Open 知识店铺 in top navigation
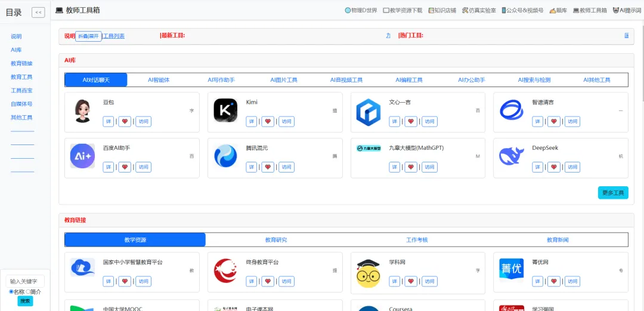Screen dimensions: 644x311 (x=442, y=11)
